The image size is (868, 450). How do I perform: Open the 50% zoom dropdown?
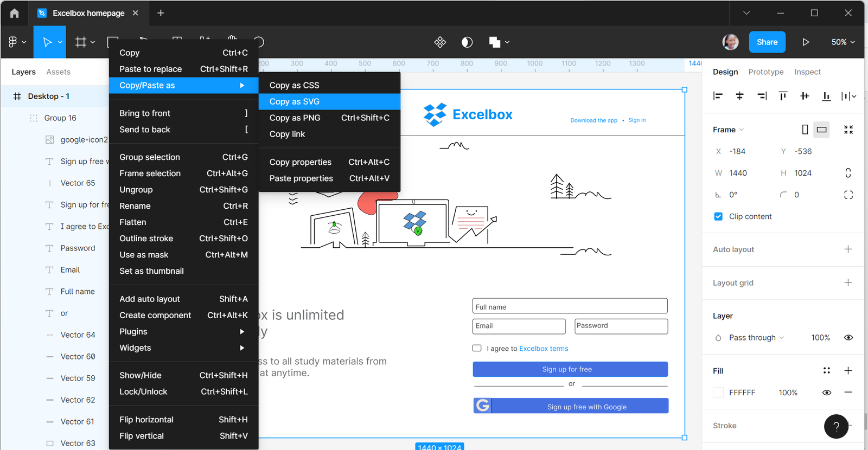843,42
